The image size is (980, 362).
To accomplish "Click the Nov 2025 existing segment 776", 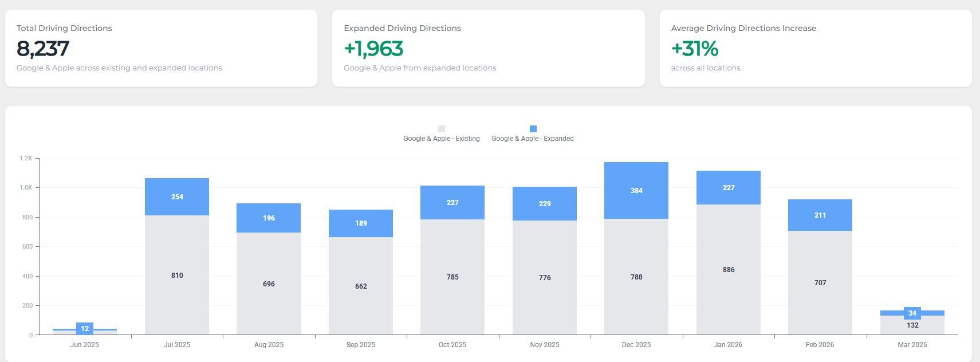I will tap(545, 277).
